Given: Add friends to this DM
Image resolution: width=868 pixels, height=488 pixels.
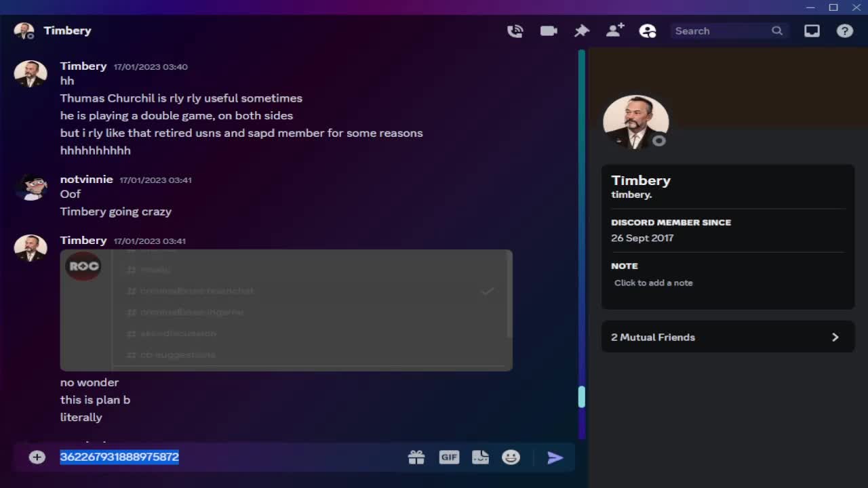Looking at the screenshot, I should click(615, 30).
